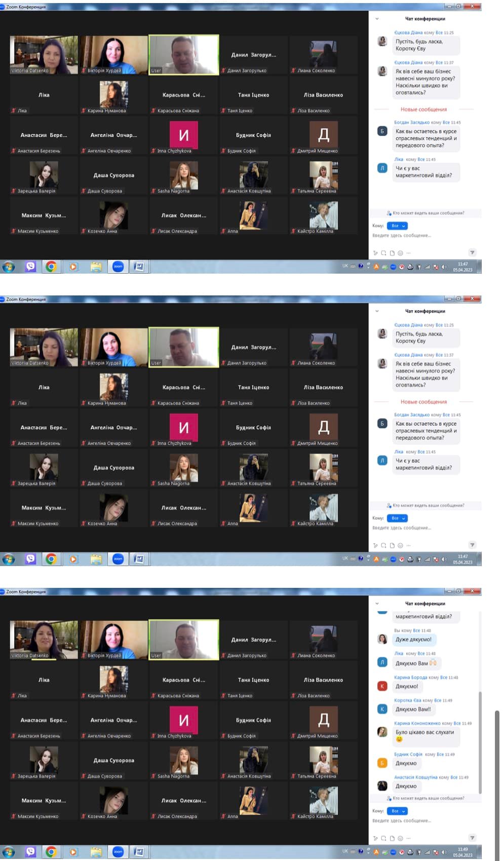Screen dimensions: 504x861
Task: Click sender name 'Карина Борода' in the chat
Action: 411,678
